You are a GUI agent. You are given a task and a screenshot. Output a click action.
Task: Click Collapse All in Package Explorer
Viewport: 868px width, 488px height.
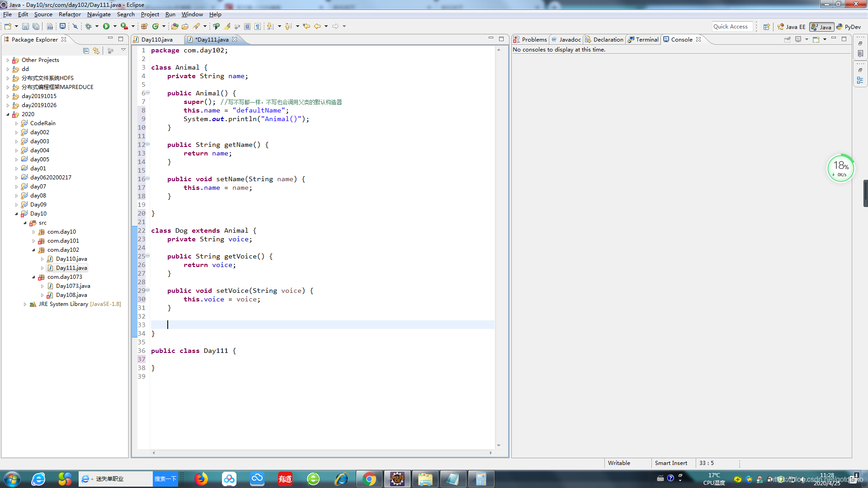coord(86,51)
